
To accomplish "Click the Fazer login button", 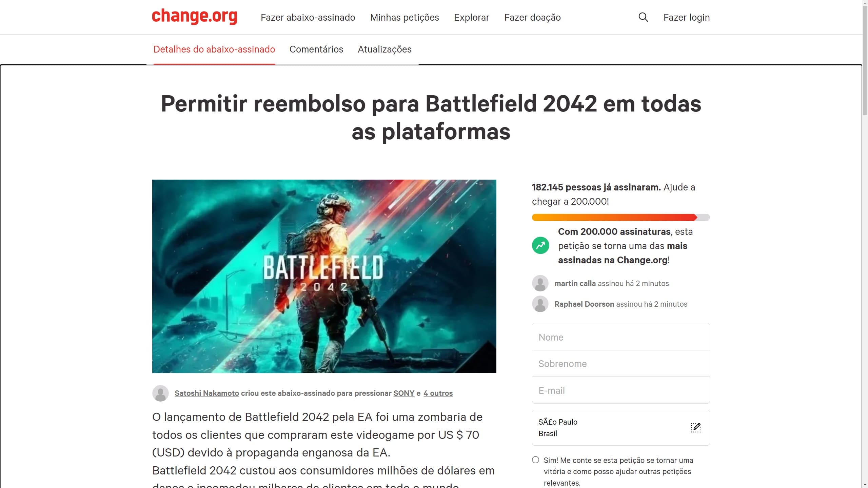I will (x=687, y=17).
